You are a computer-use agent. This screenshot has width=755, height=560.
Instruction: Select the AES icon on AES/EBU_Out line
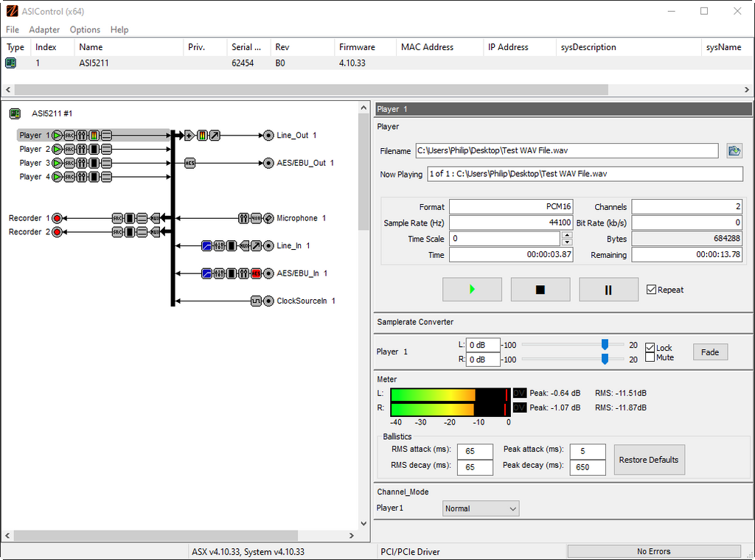[189, 163]
